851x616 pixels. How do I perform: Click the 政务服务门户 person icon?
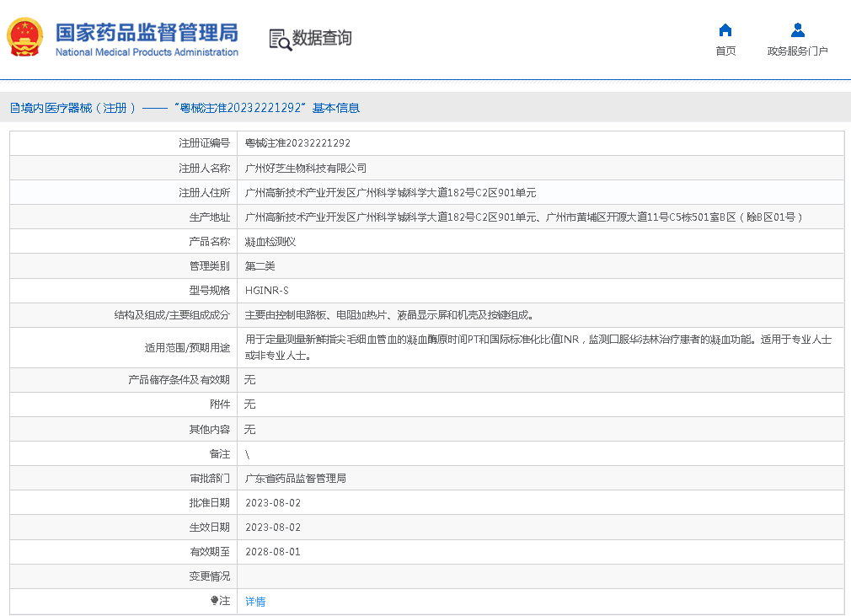[x=797, y=30]
